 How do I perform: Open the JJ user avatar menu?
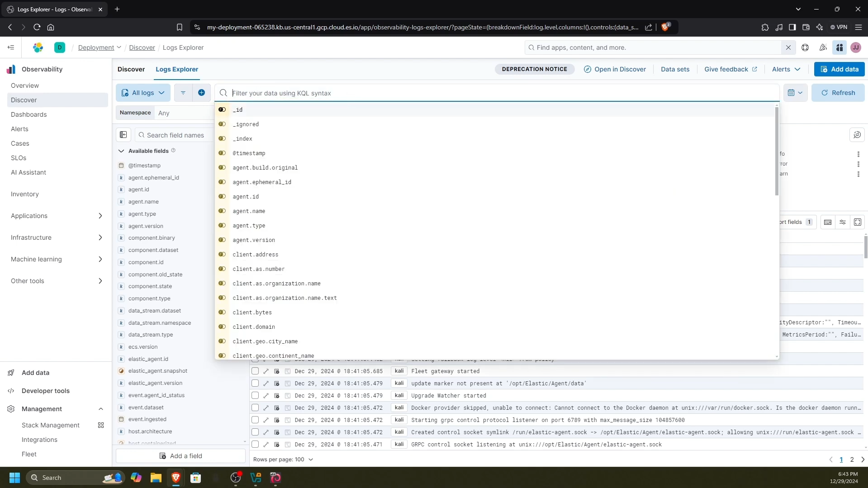coord(856,47)
